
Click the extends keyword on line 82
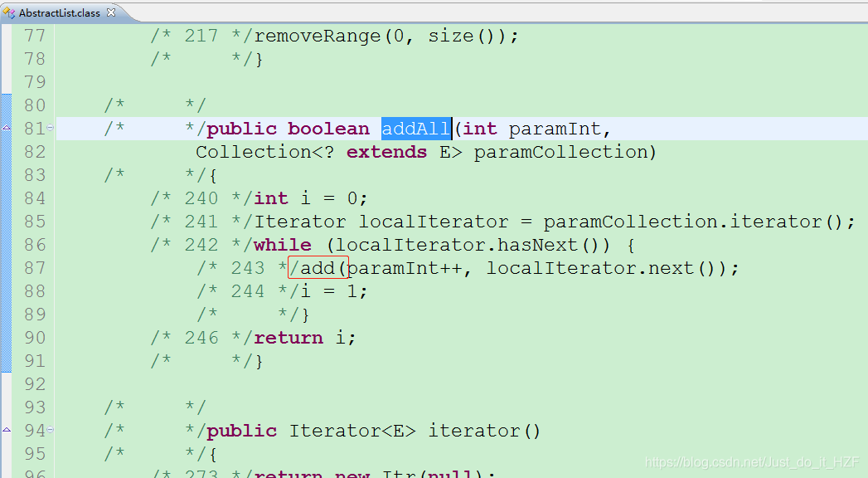(386, 152)
